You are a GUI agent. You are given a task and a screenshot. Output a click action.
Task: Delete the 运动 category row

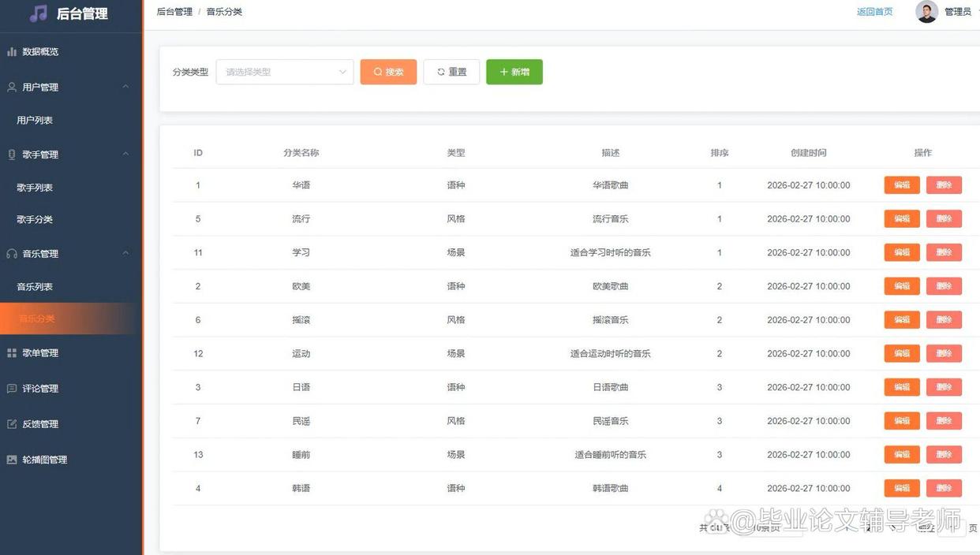(x=944, y=353)
